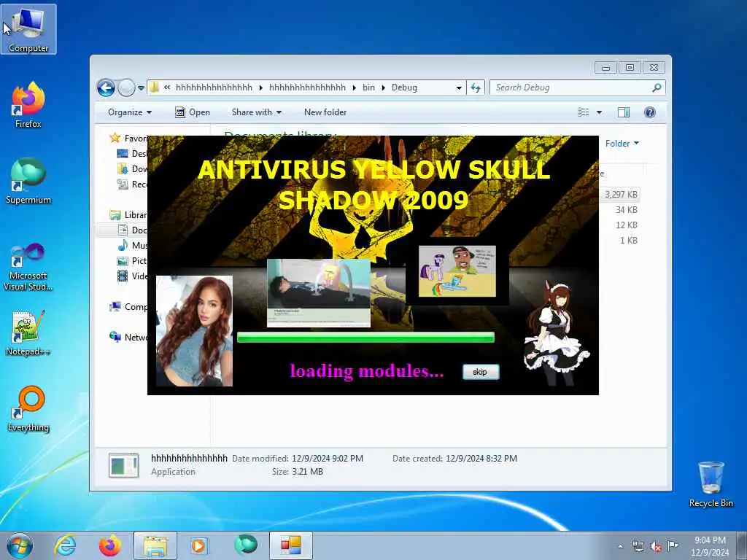Click New folder in the toolbar
Screen dimensions: 747x560
[x=325, y=112]
